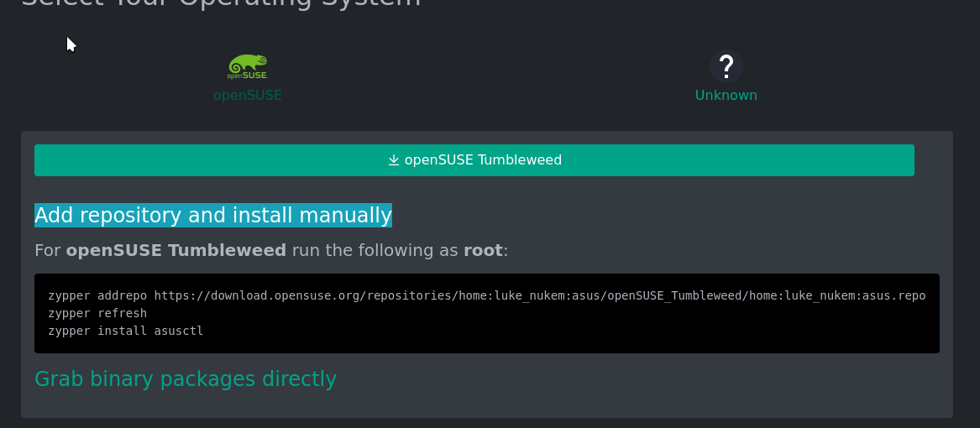Click the zypper install command line
This screenshot has height=428, width=980.
pyautogui.click(x=126, y=331)
